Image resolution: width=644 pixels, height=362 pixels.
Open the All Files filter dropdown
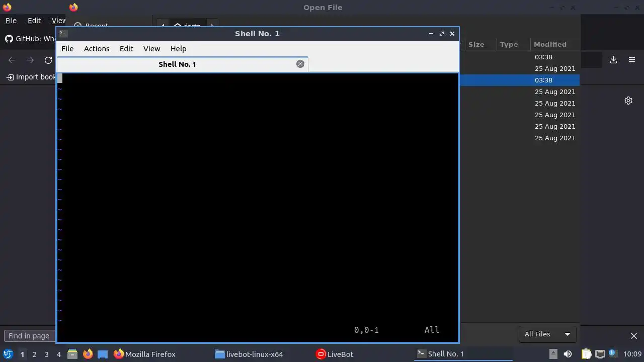click(547, 334)
